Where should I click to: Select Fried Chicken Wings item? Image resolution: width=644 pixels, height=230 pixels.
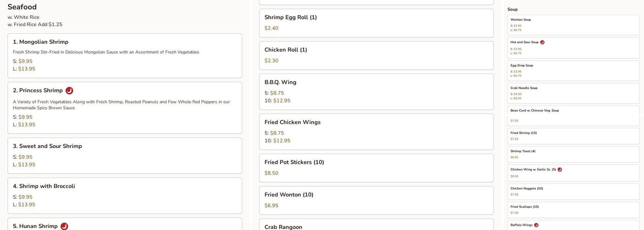[376, 132]
